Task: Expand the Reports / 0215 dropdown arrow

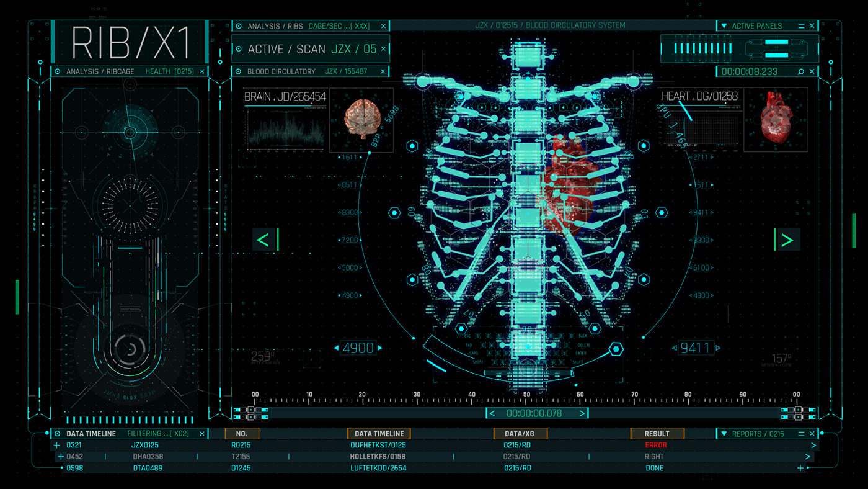Action: (723, 434)
